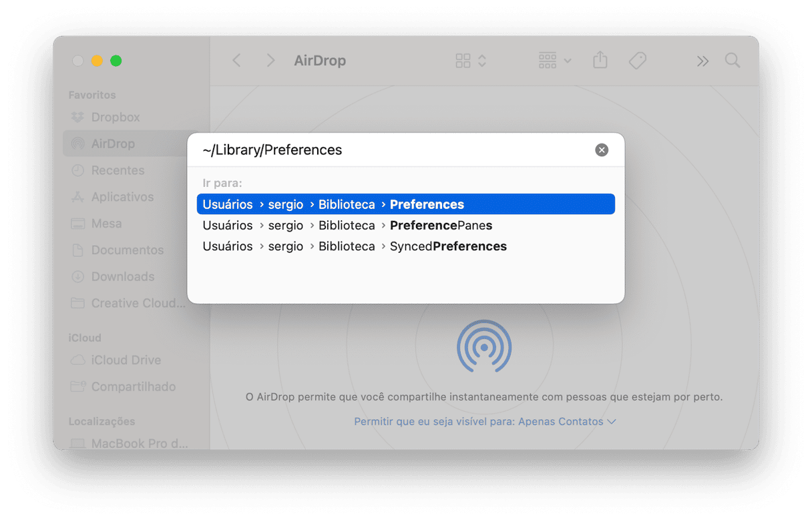Click the yellow minimize window button

point(97,61)
